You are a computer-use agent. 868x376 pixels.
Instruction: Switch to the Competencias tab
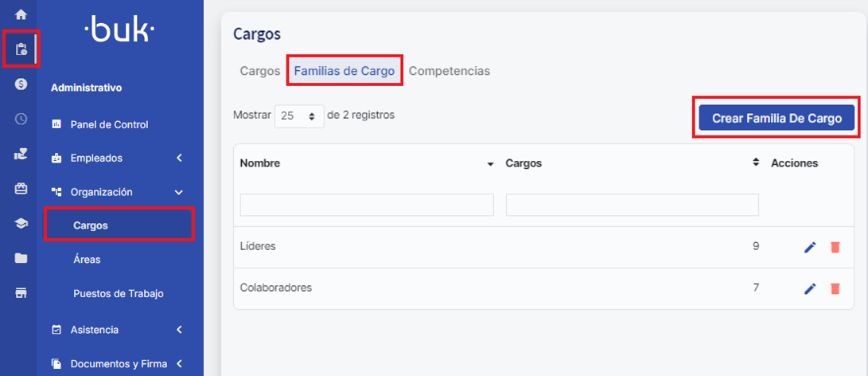pyautogui.click(x=449, y=71)
